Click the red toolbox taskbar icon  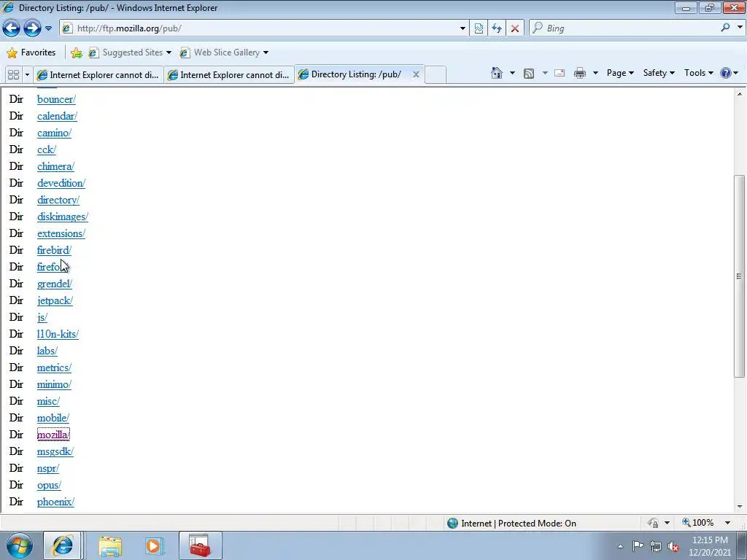[200, 545]
